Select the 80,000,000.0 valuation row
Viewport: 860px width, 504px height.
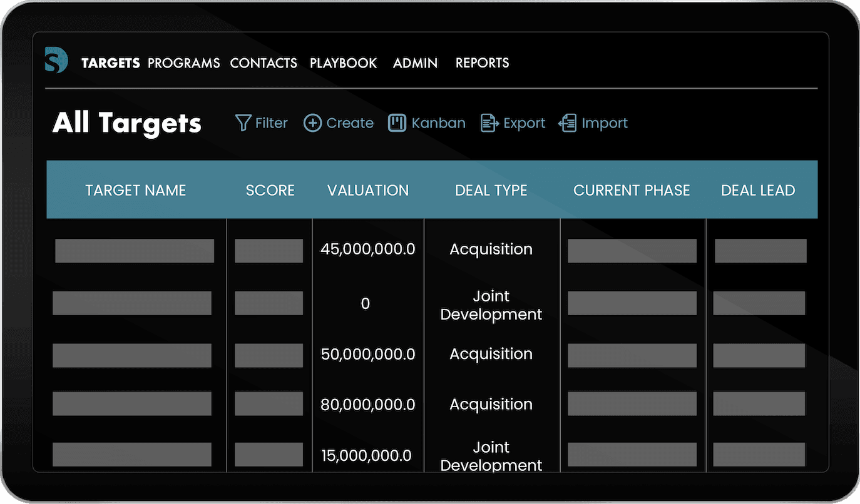(x=367, y=405)
